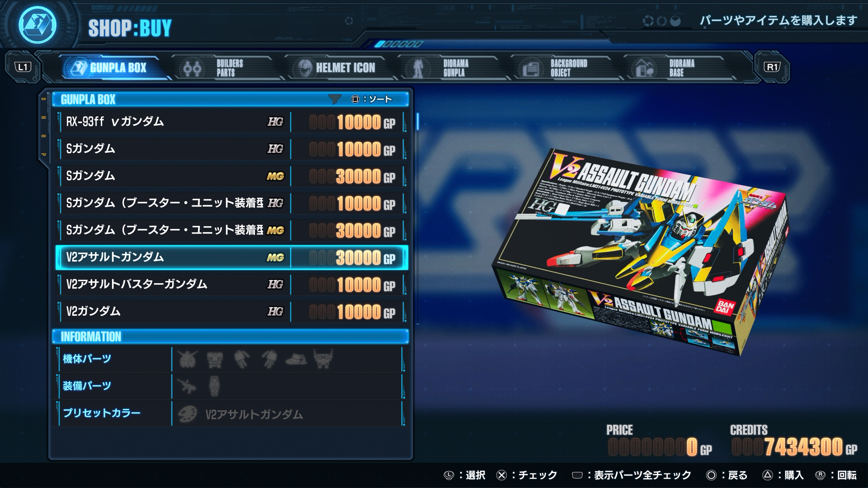Select Sガンダム MG 30000 GP row

click(x=231, y=176)
